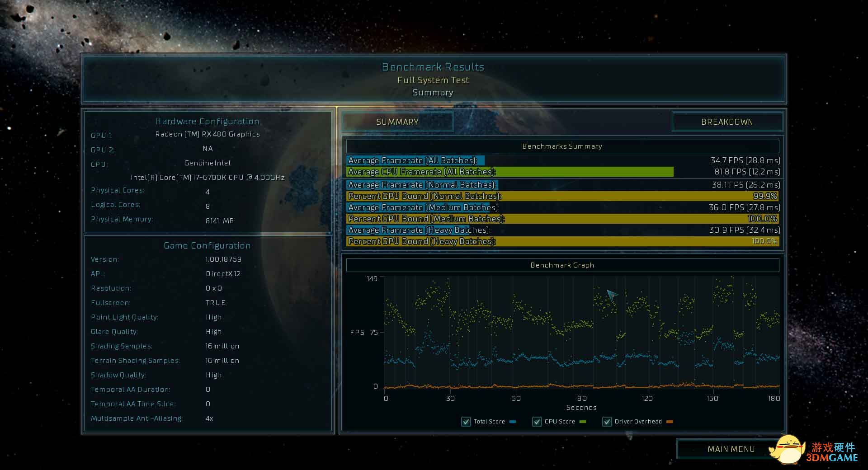868x470 pixels.
Task: Click the Benchmark Graph header
Action: pos(562,265)
